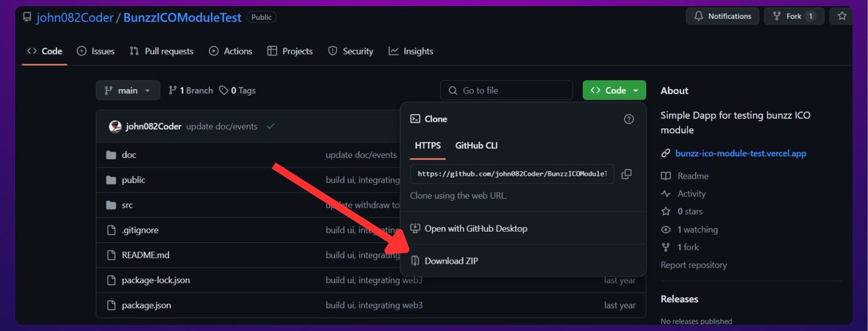The height and width of the screenshot is (331, 868).
Task: Click the pulse icon beside Activity
Action: point(665,194)
